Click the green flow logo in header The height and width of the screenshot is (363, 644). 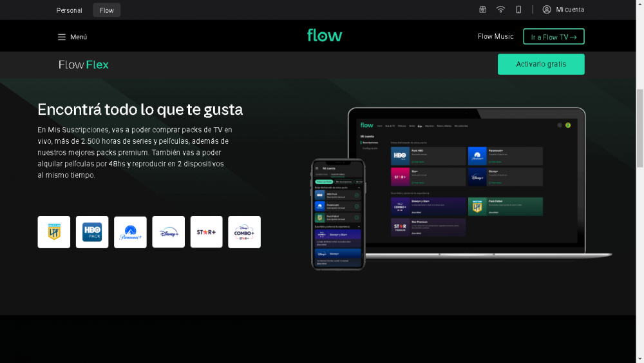coord(325,35)
